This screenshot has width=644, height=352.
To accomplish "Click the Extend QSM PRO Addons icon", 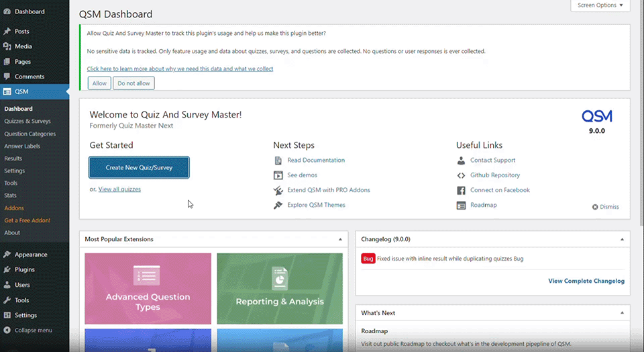I will coord(278,190).
